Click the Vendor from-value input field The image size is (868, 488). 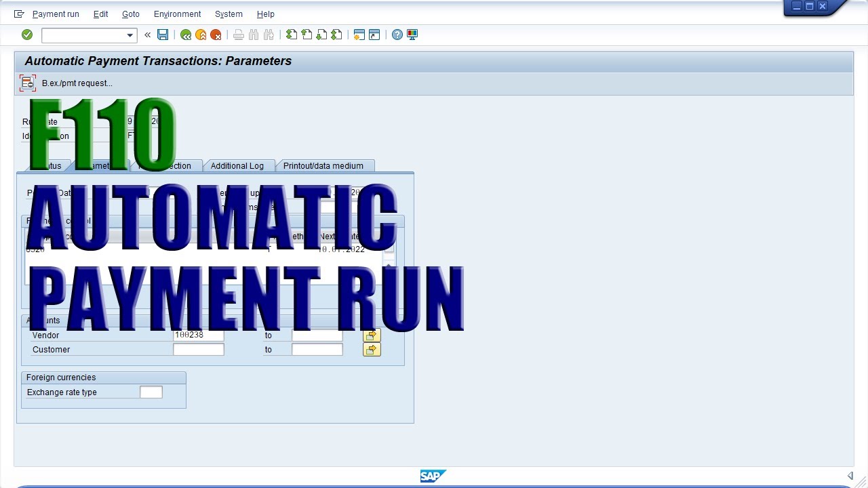(x=199, y=335)
